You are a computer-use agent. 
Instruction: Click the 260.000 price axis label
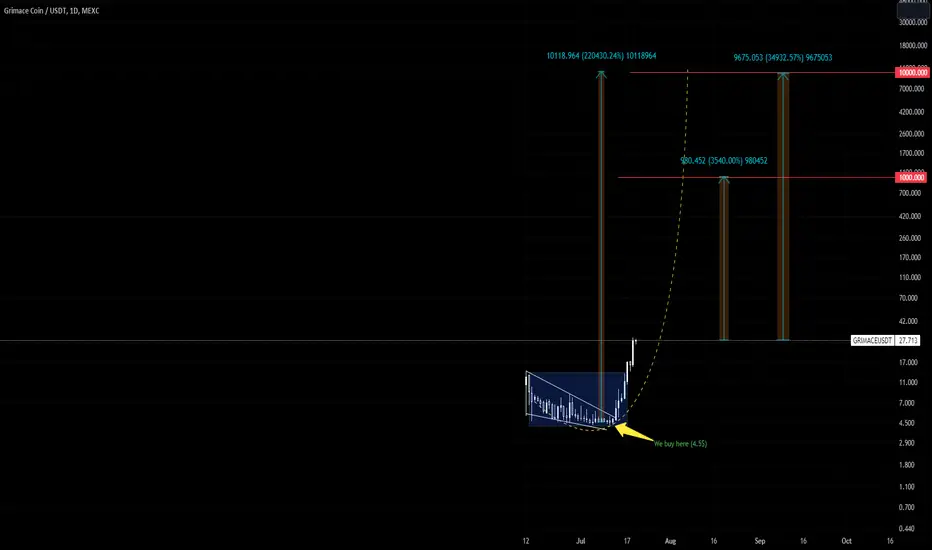coord(910,238)
